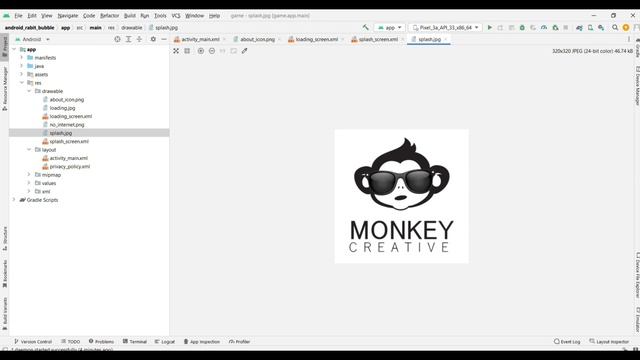
Task: Close the splash.jpg editor tab
Action: pos(446,39)
